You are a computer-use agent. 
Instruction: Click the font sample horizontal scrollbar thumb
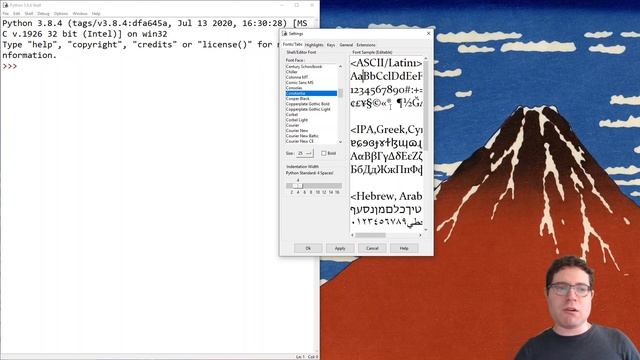370,235
